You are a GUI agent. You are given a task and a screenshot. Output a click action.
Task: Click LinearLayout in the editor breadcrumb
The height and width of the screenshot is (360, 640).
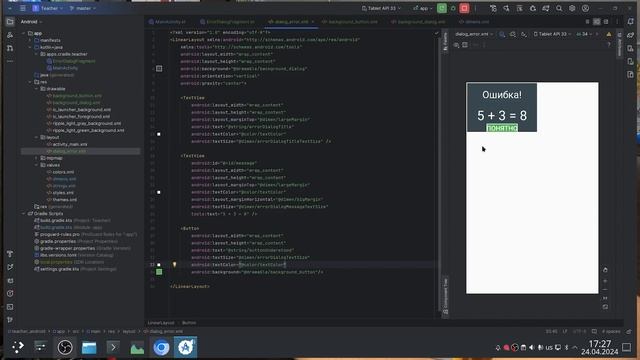point(161,323)
